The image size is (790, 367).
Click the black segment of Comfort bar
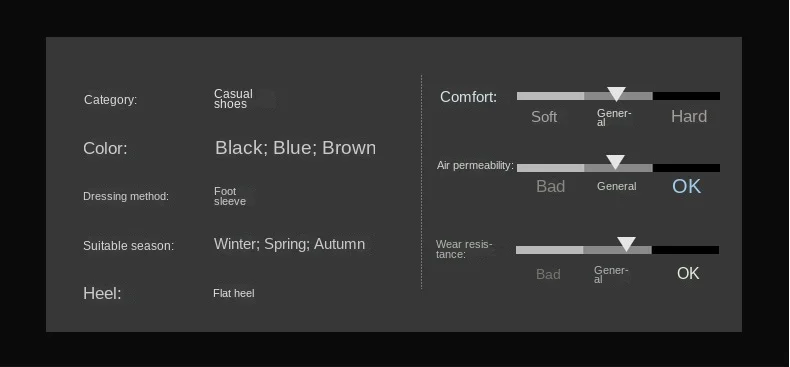coord(686,96)
